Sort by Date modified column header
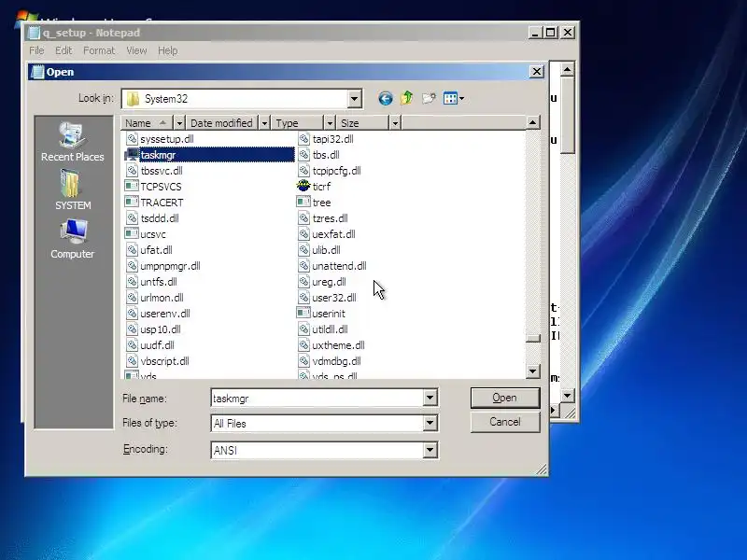 222,123
